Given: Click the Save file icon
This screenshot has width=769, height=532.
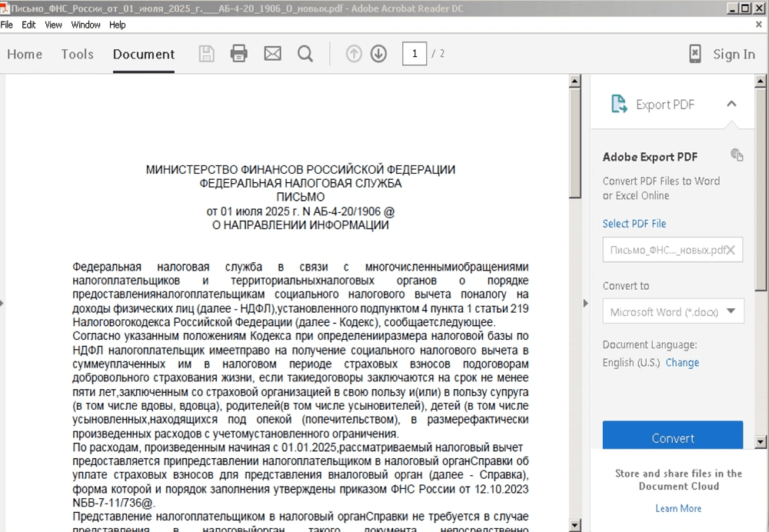Looking at the screenshot, I should coord(206,54).
